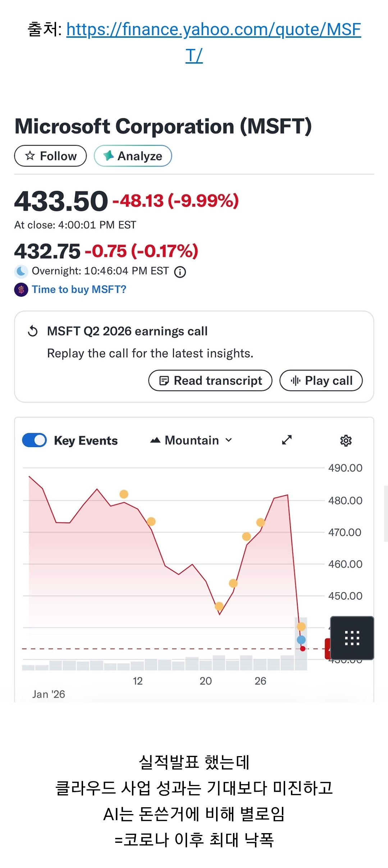
Task: Click the purple dollar icon
Action: (21, 289)
